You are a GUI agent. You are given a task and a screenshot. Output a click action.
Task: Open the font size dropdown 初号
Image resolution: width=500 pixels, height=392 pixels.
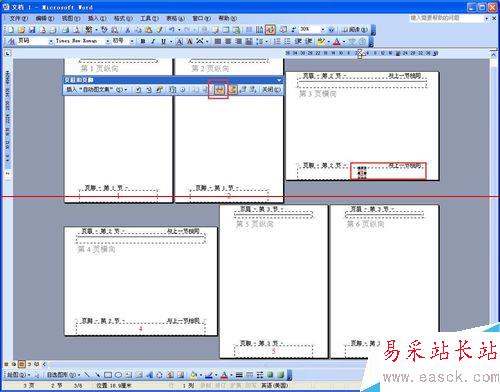(x=132, y=41)
